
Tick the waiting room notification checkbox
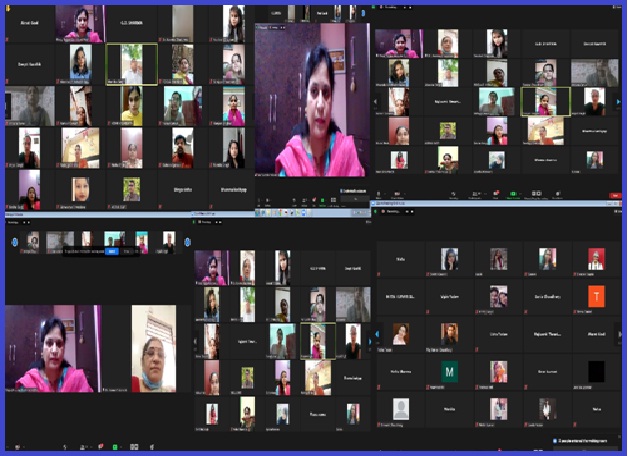555,439
